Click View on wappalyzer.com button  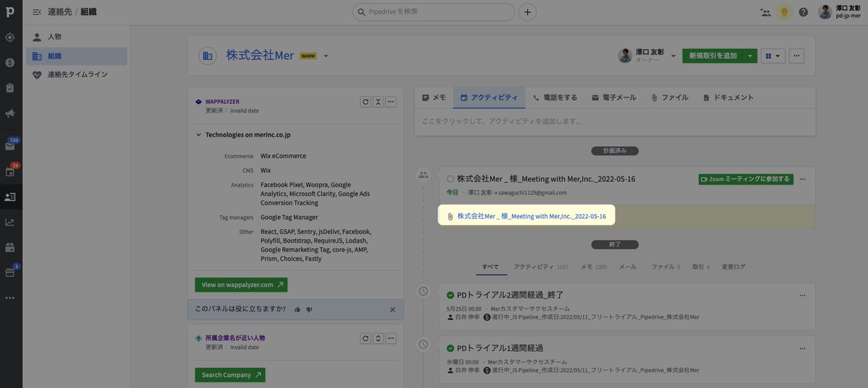(241, 285)
